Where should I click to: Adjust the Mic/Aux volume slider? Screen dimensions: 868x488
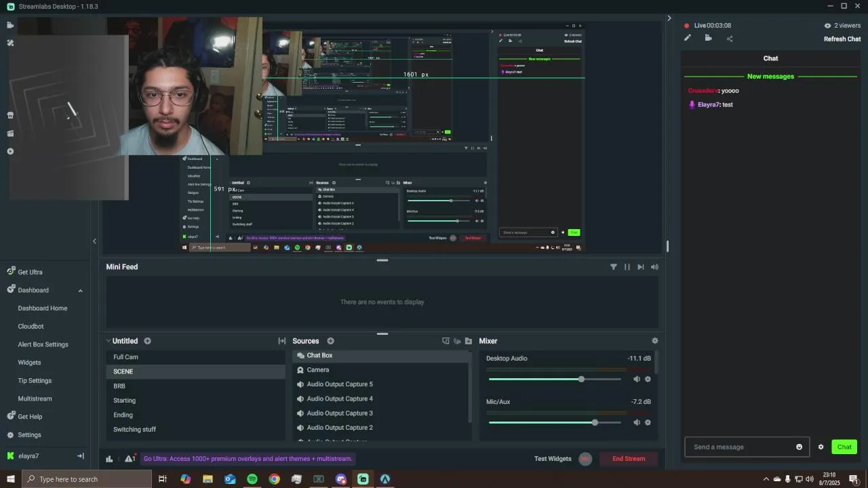tap(555, 423)
